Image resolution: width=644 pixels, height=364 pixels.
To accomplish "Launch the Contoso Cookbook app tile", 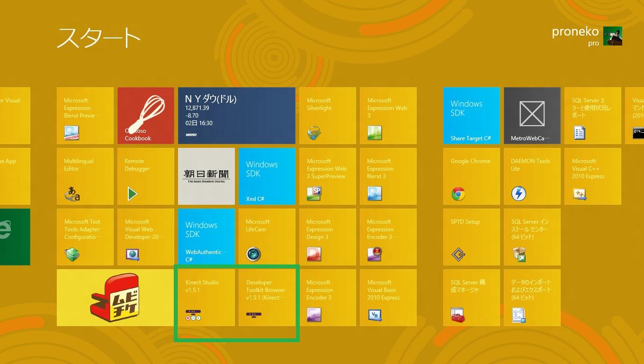I will (x=146, y=116).
